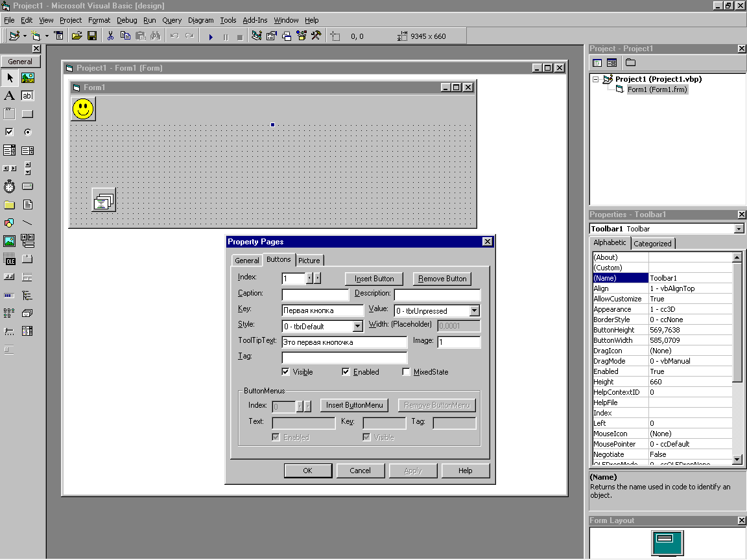Pick the ListBox control tool
Screen dimensions: 747x560
point(28,150)
